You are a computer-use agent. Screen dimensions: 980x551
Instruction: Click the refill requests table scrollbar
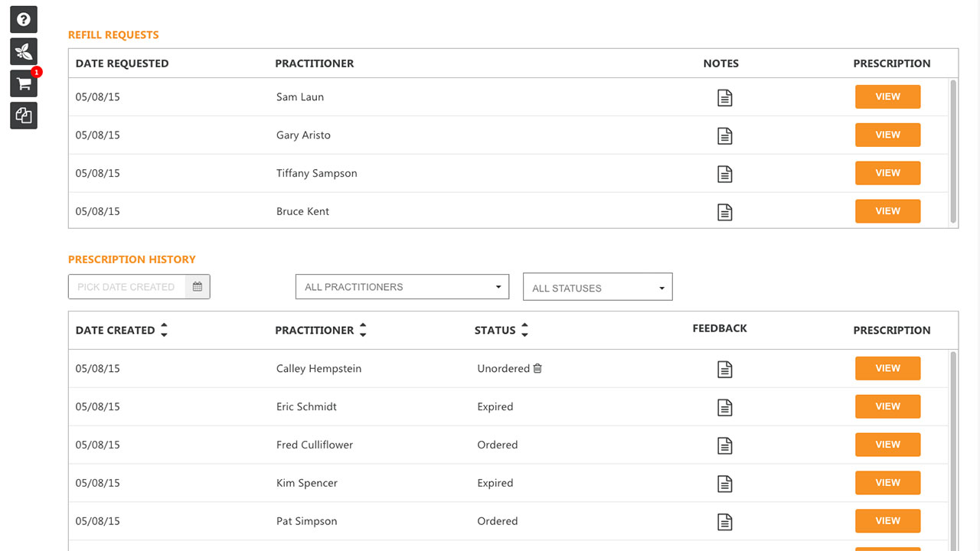953,151
